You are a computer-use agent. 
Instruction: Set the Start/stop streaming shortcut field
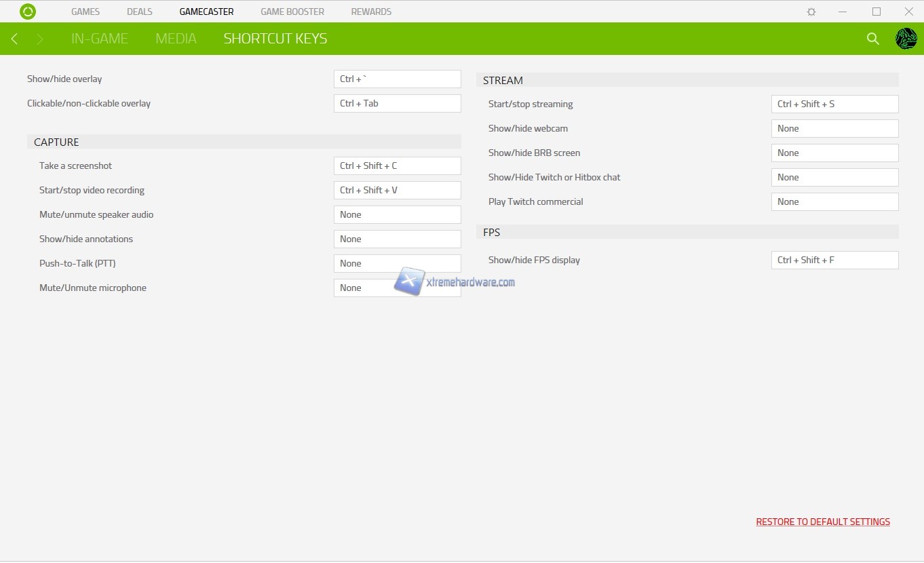point(834,104)
